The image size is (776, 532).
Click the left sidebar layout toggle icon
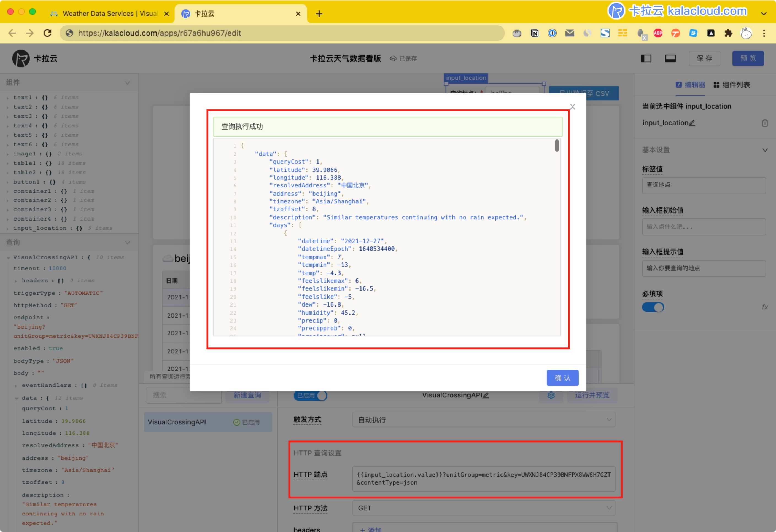pyautogui.click(x=646, y=58)
